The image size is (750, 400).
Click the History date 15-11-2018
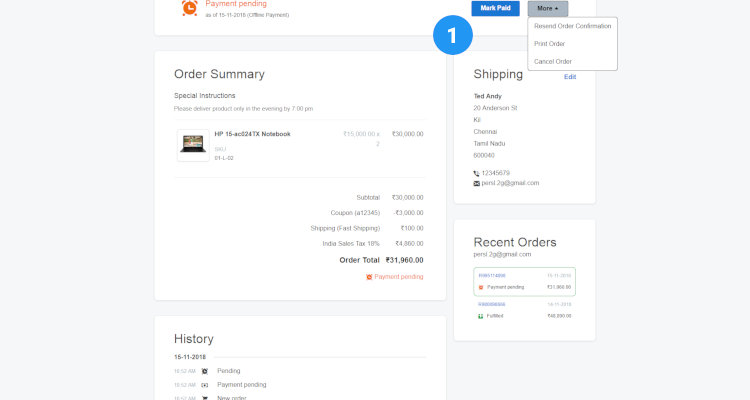[190, 357]
